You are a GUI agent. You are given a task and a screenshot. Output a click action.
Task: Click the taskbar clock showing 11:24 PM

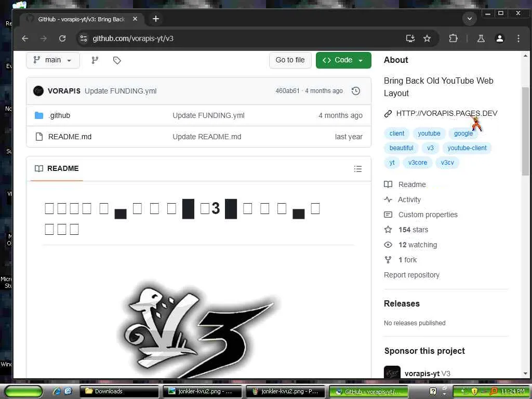[x=513, y=392]
